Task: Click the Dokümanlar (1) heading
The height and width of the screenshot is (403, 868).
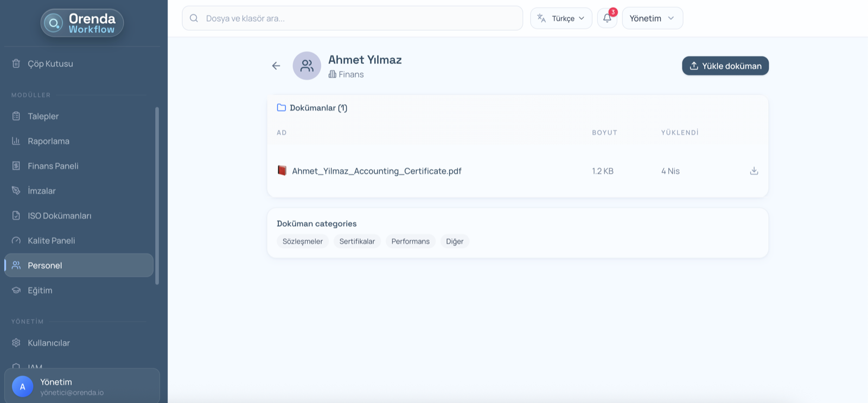Action: pyautogui.click(x=318, y=107)
